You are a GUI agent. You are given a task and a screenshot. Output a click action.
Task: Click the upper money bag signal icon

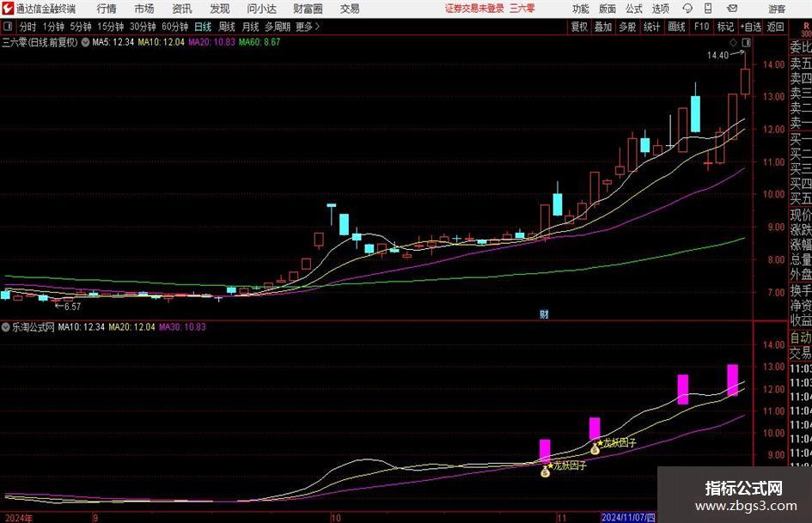[595, 449]
